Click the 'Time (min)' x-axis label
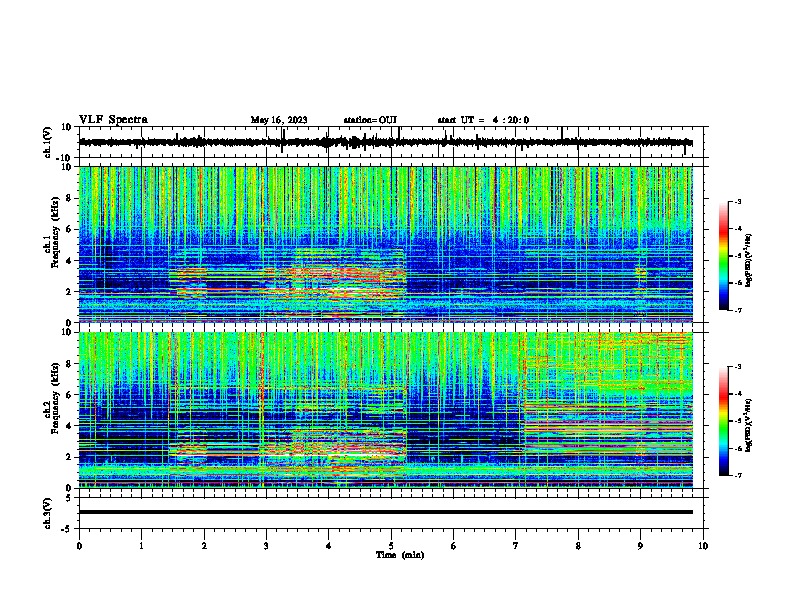792x612 pixels. (400, 555)
